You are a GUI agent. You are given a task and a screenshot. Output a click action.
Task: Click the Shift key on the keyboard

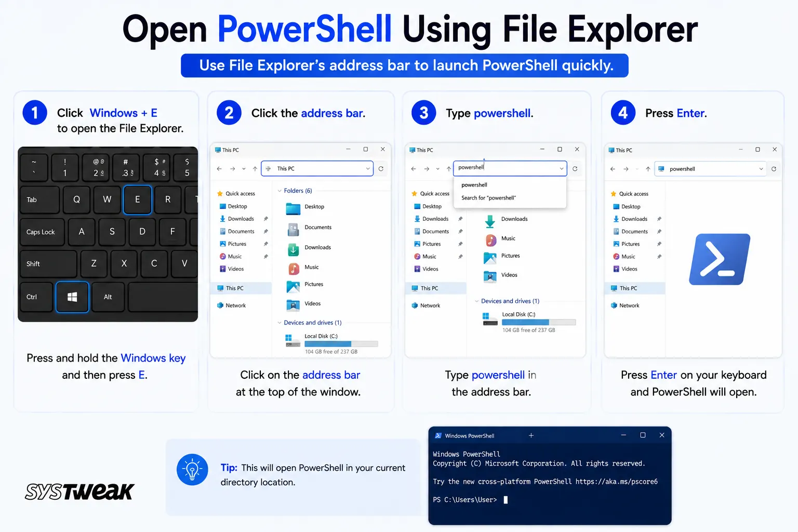48,264
